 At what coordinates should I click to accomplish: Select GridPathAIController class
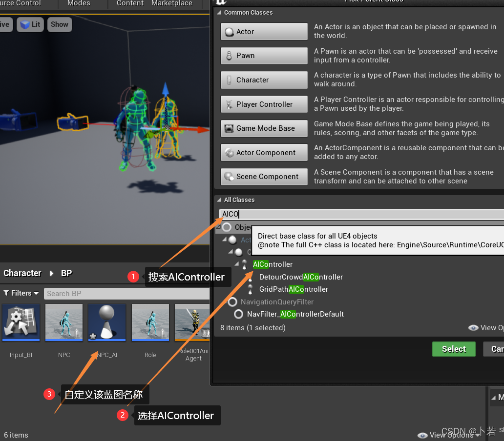coord(294,289)
